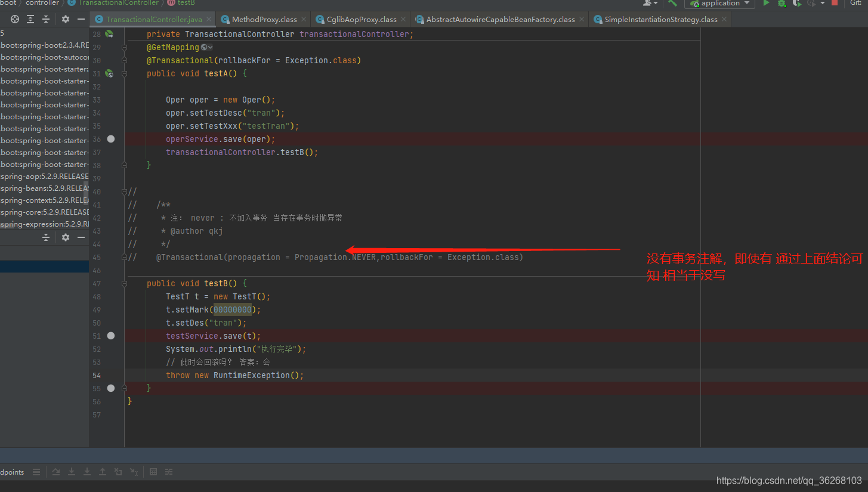Collapse the fold end marker at line 38
This screenshot has width=868, height=492.
[125, 165]
